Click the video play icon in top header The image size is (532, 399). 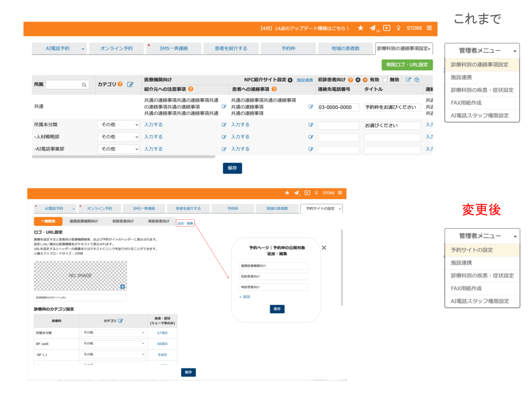click(x=387, y=28)
